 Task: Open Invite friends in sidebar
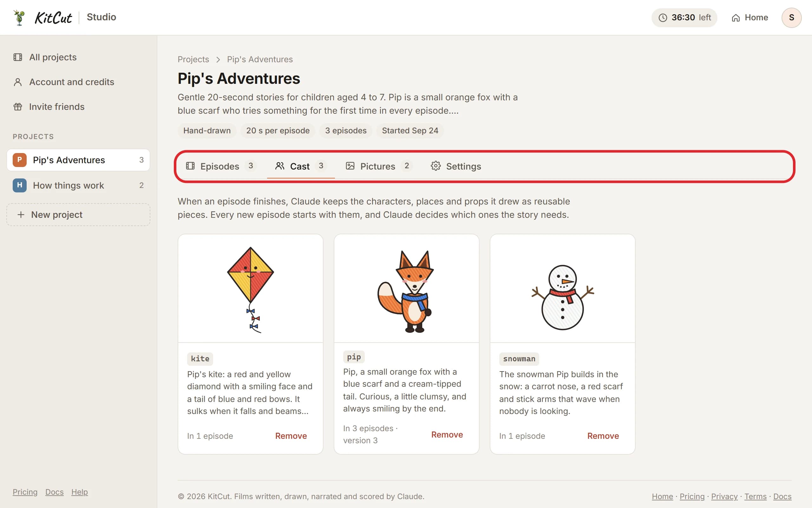[x=78, y=107]
